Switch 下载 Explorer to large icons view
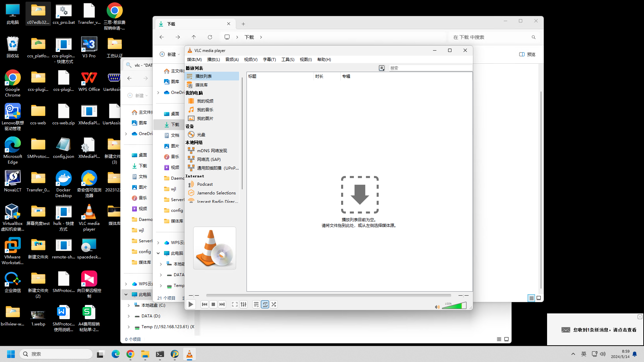This screenshot has height=362, width=644. pos(539,298)
